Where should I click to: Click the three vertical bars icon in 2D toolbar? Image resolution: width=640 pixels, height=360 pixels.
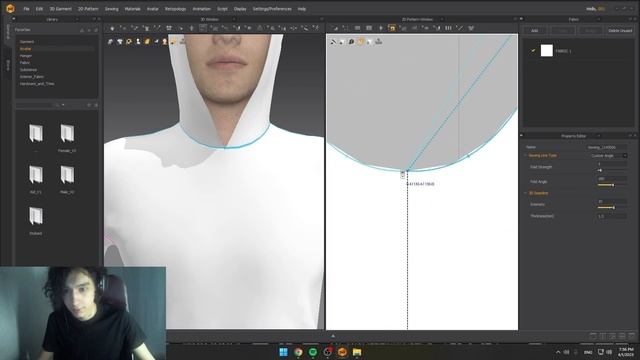click(x=448, y=28)
